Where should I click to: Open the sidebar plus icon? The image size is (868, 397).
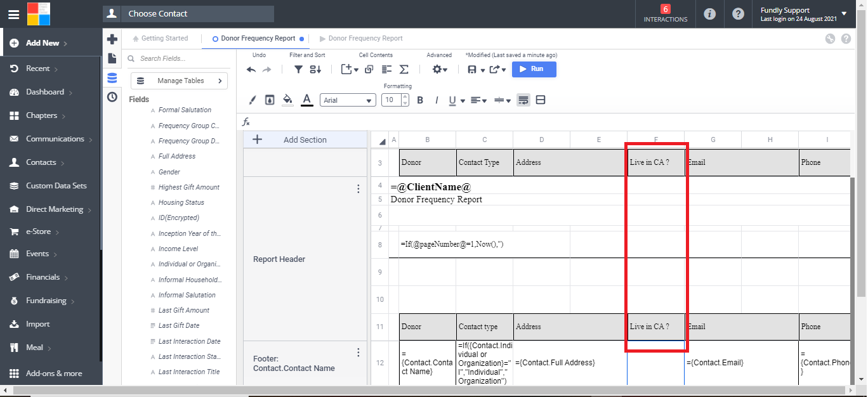112,39
